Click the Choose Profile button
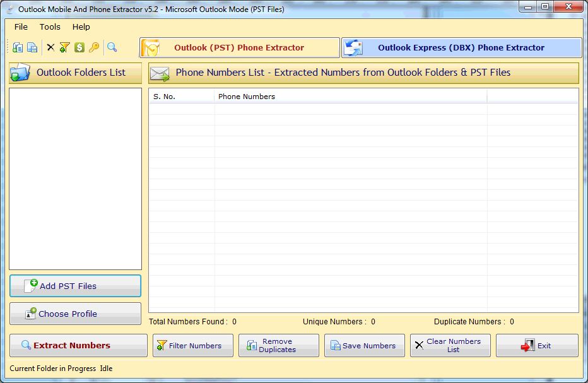This screenshot has height=383, width=588. click(x=75, y=314)
